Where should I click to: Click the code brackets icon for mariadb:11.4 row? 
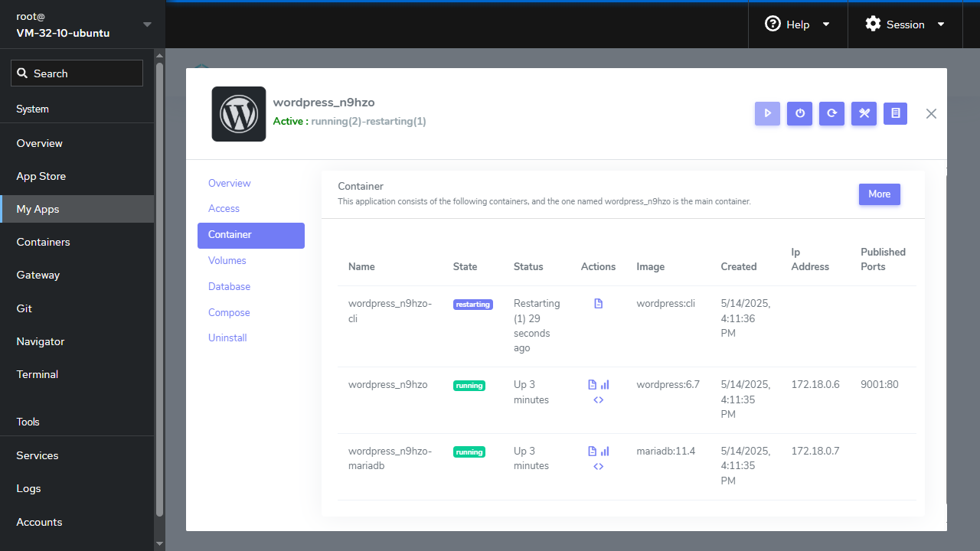click(599, 466)
